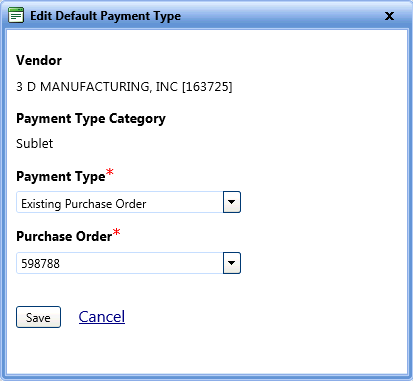Open the Payment Type dropdown arrow
This screenshot has height=381, width=413.
tap(232, 202)
